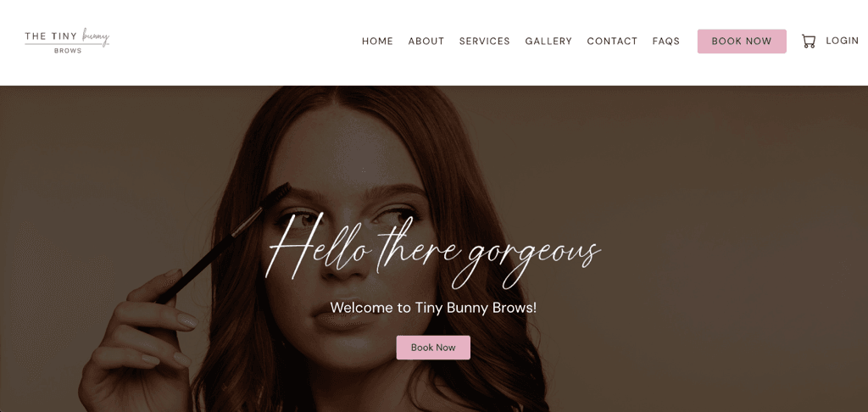This screenshot has height=412, width=868.
Task: Navigate to Services
Action: click(x=484, y=41)
